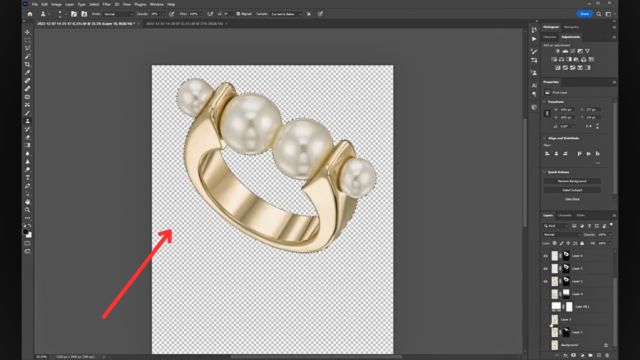The height and width of the screenshot is (360, 640).
Task: Open the Image menu
Action: [56, 4]
